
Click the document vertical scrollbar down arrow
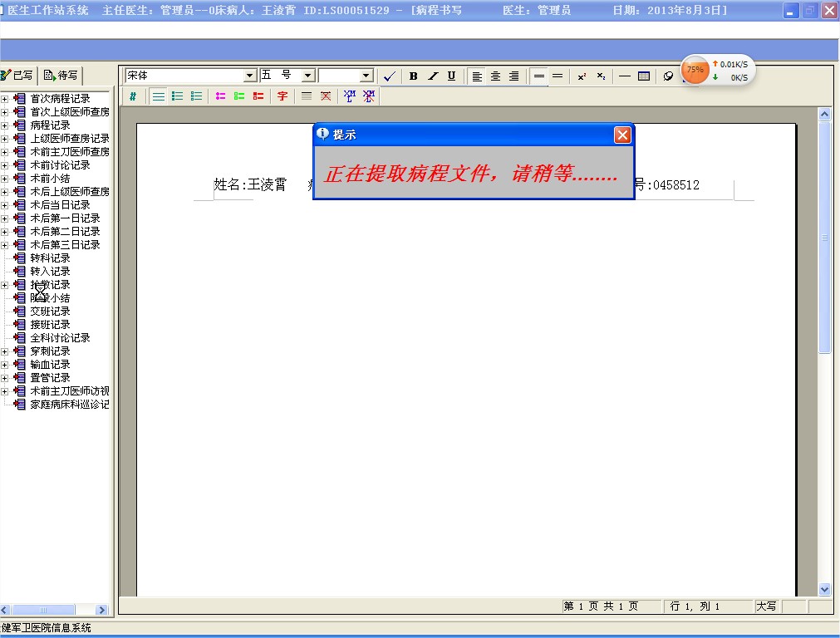pyautogui.click(x=824, y=589)
